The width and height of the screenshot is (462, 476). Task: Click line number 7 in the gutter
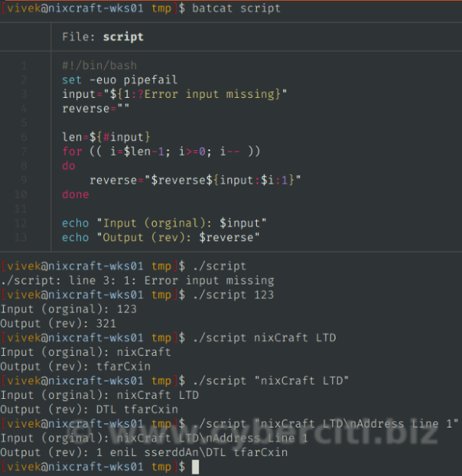point(24,151)
